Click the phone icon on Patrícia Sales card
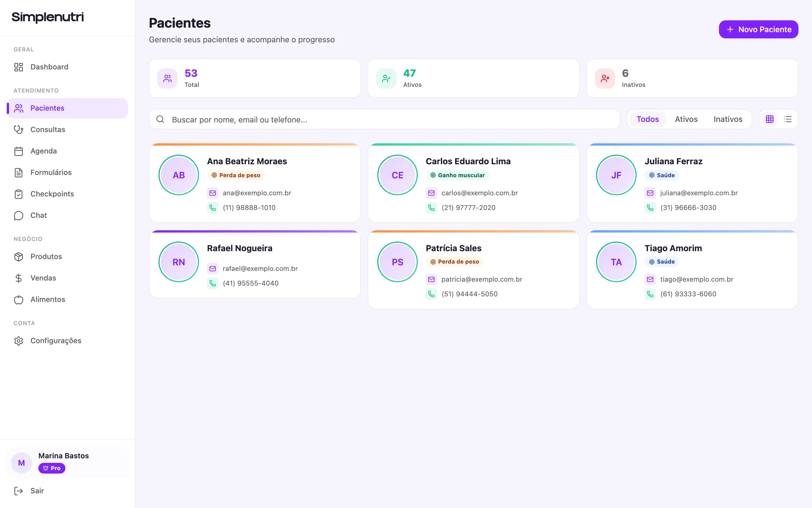The width and height of the screenshot is (812, 508). click(431, 294)
